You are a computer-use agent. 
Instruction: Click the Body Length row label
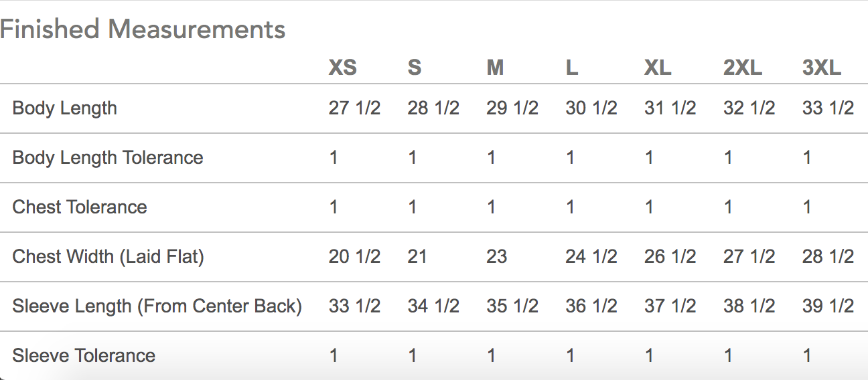tap(65, 108)
